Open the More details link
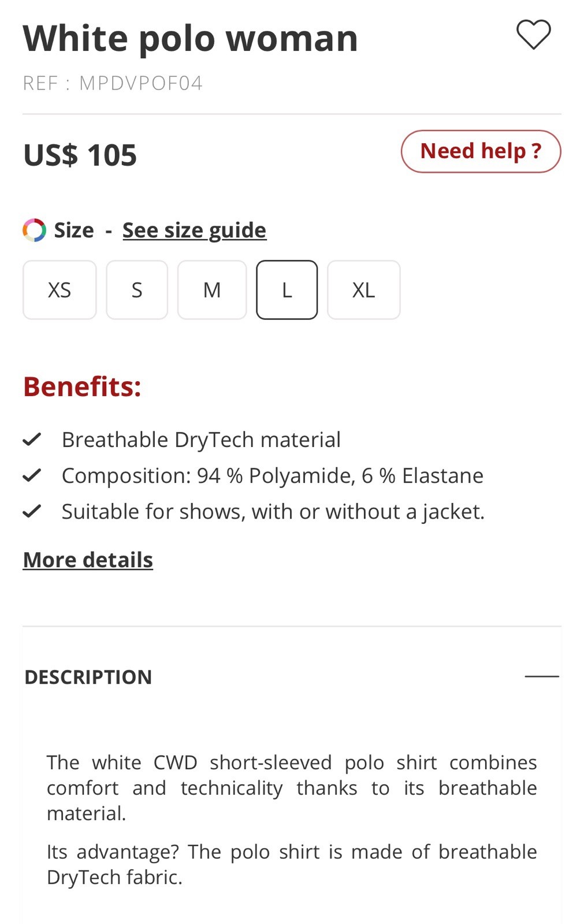The image size is (584, 924). (x=88, y=560)
